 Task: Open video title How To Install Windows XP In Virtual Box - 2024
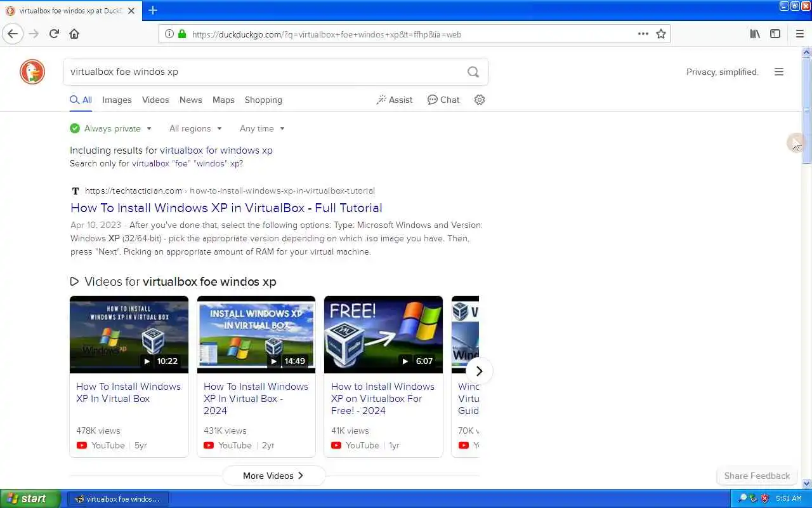point(256,398)
